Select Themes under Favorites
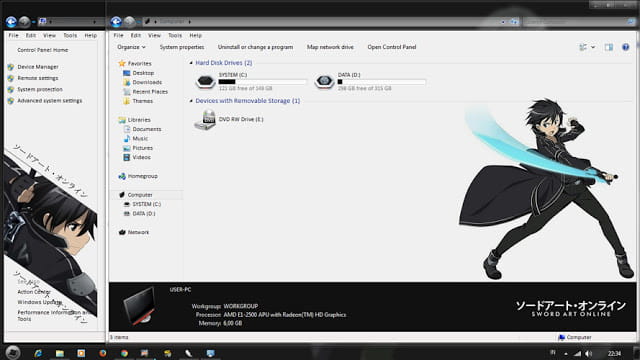The image size is (640, 360). tap(142, 101)
